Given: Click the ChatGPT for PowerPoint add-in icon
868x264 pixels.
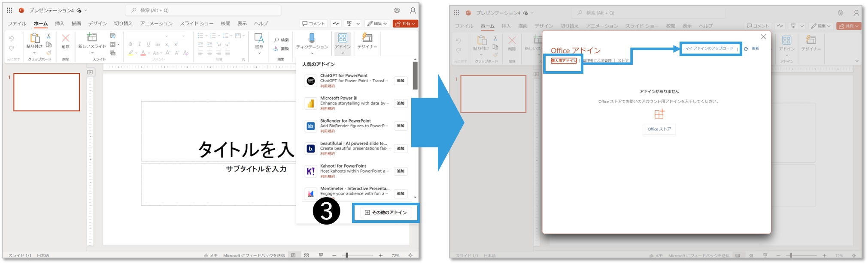Looking at the screenshot, I should (310, 81).
